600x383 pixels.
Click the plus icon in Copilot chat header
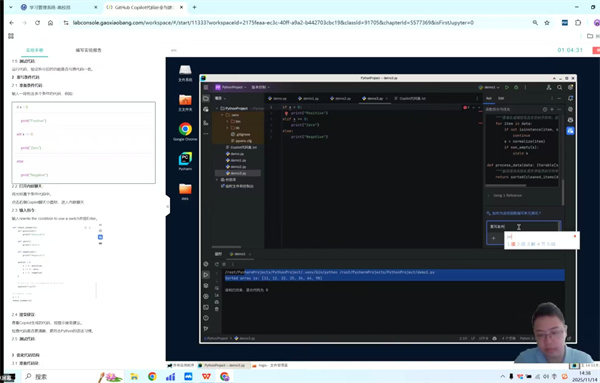click(x=552, y=109)
